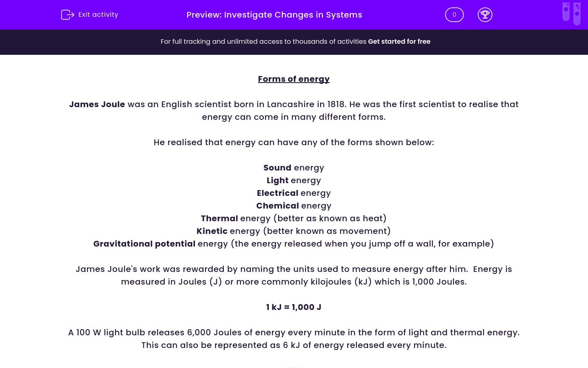Viewport: 588px width, 368px height.
Task: Select the bold James Joule text
Action: click(x=97, y=104)
